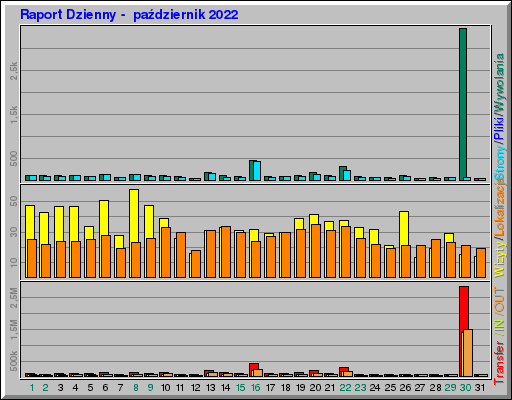
Task: Click the orange Lokalizacje bar for day 20
Action: [316, 251]
